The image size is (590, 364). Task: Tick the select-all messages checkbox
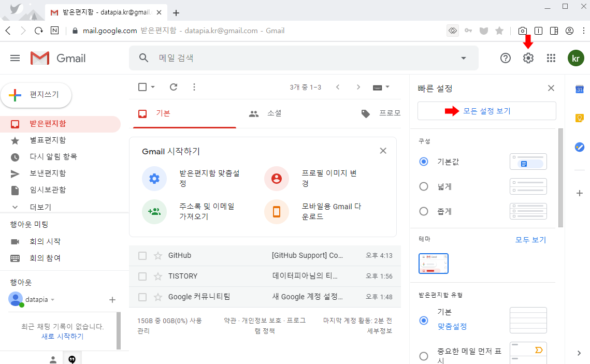(142, 87)
